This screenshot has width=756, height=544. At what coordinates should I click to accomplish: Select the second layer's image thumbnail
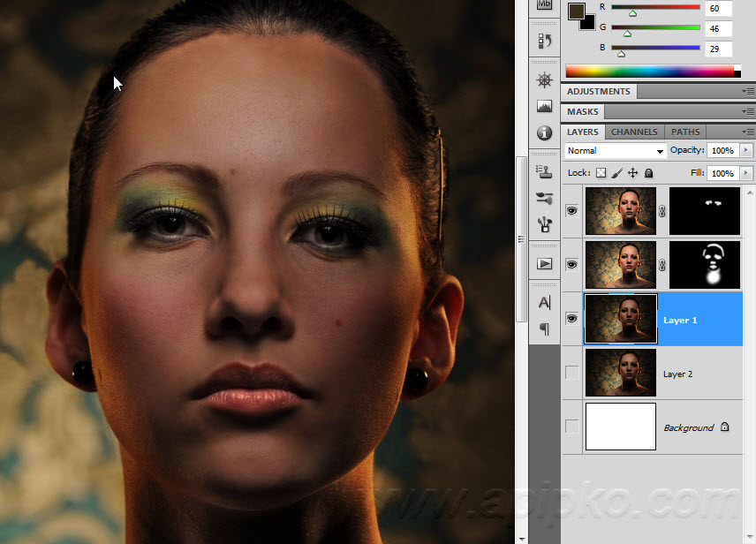pos(621,265)
